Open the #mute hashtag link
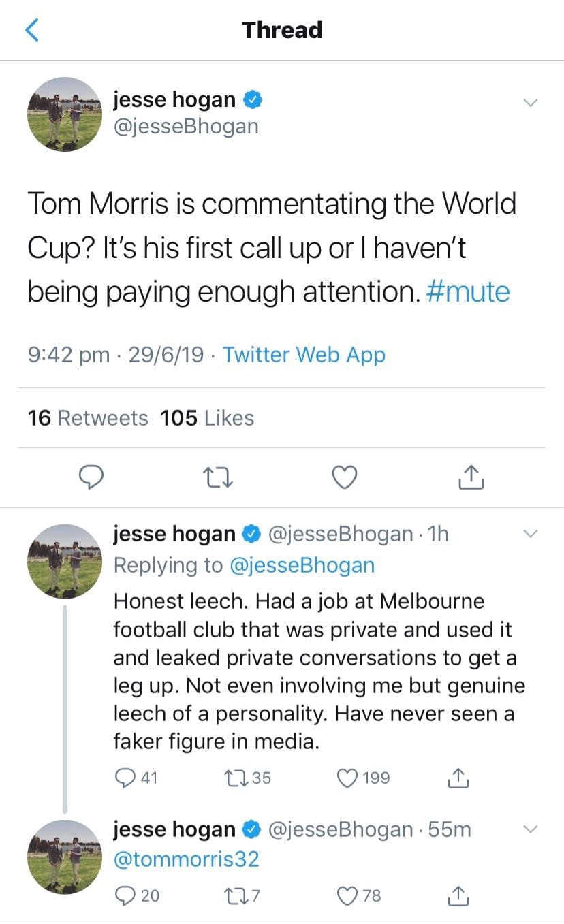The image size is (564, 924). coord(468,292)
